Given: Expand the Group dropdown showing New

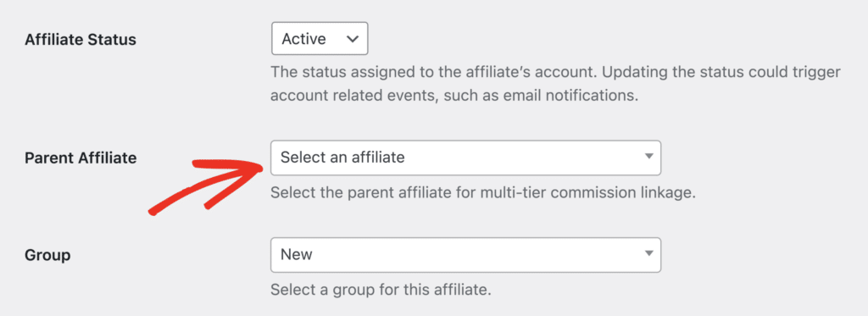Looking at the screenshot, I should pyautogui.click(x=465, y=255).
